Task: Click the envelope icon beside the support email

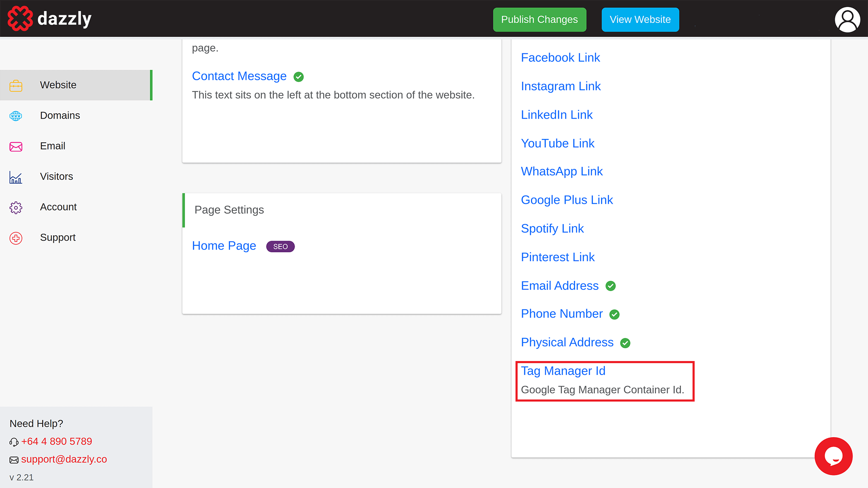Action: click(14, 460)
